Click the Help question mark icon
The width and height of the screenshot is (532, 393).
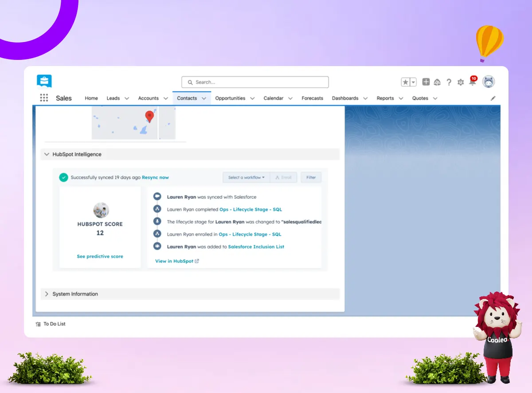point(449,82)
